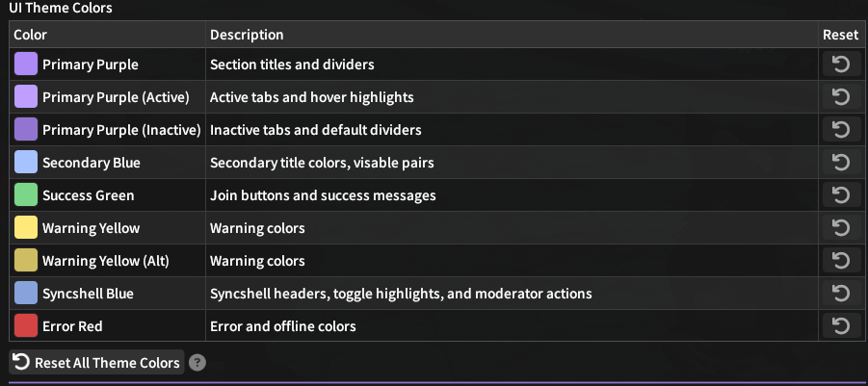Click the Color column header
Image resolution: width=868 pixels, height=386 pixels.
tap(31, 35)
